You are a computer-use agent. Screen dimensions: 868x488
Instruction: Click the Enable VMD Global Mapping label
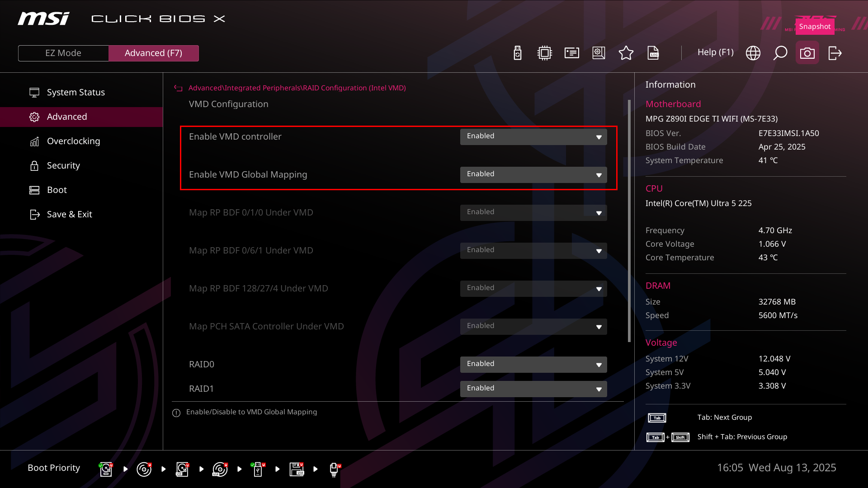(248, 174)
